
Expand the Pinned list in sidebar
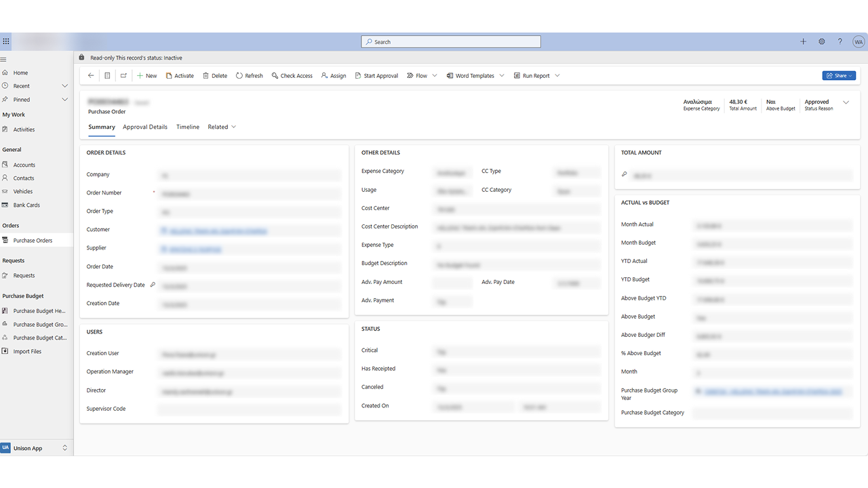pos(65,100)
